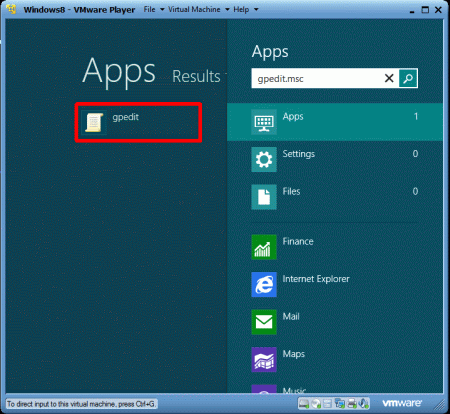Screen dimensions: 450x414
Task: Click the gpedit result name text
Action: pos(126,117)
